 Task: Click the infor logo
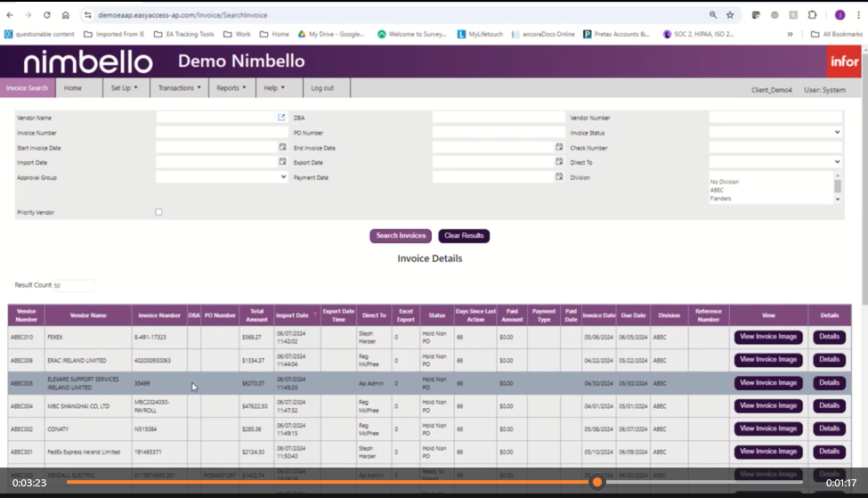(x=844, y=61)
